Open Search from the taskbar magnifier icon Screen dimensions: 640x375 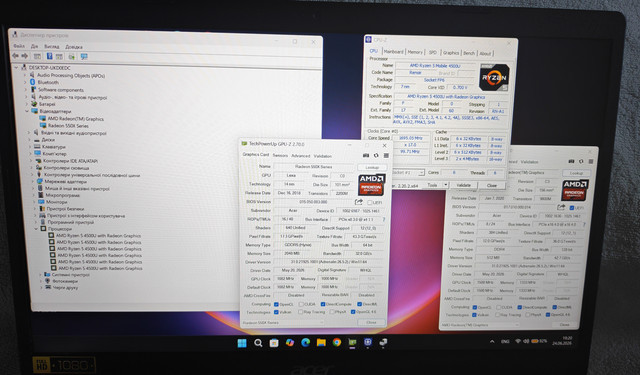(x=258, y=343)
